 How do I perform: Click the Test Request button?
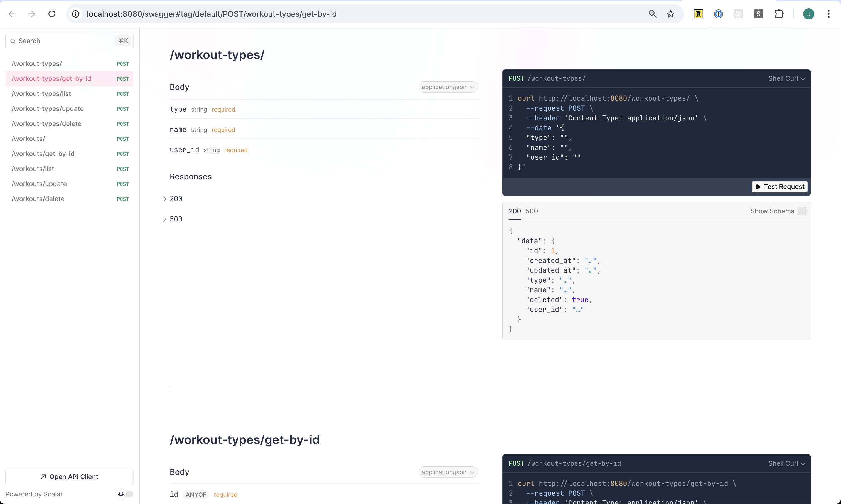(779, 186)
